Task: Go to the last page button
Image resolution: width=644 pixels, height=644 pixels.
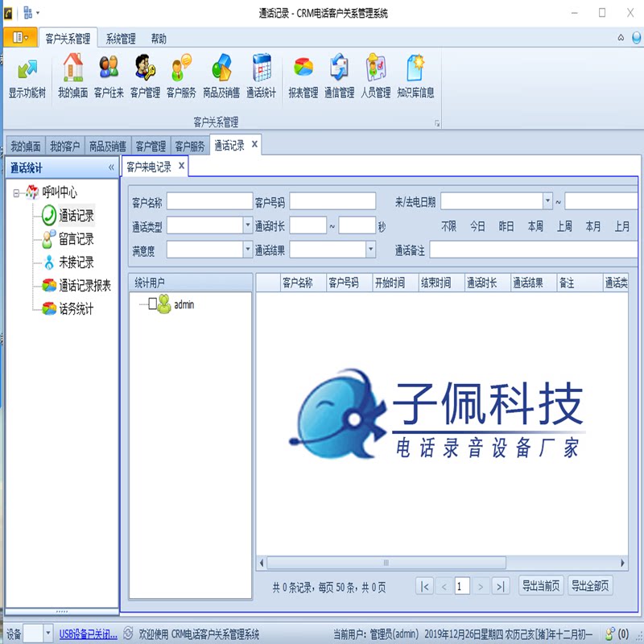Action: tap(501, 586)
